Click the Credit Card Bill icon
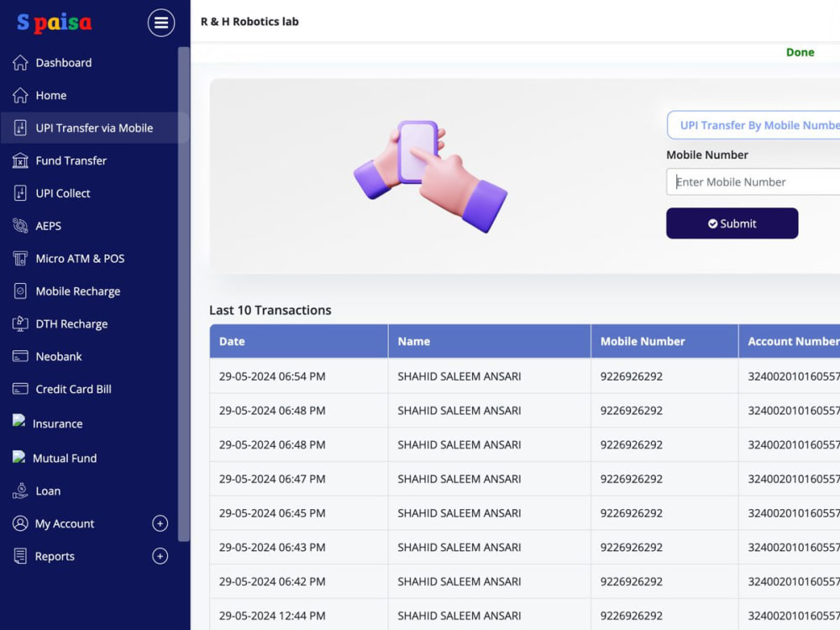840x630 pixels. coord(20,389)
